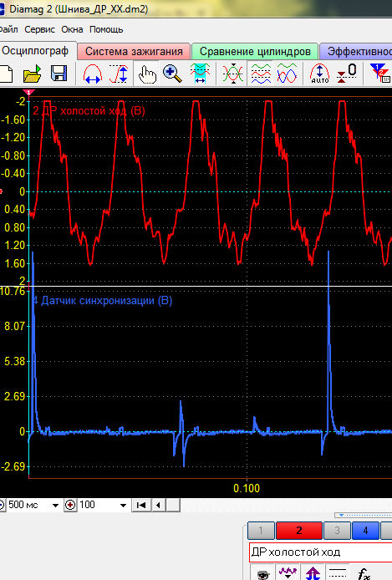Switch to the Сравнение цилиндров tab

tap(255, 52)
